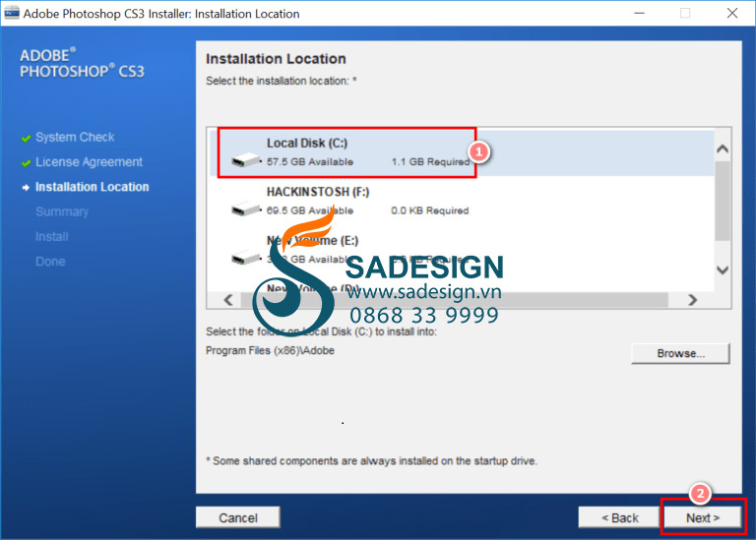The width and height of the screenshot is (756, 540).
Task: Click the drive list scroll down arrow
Action: 723,270
